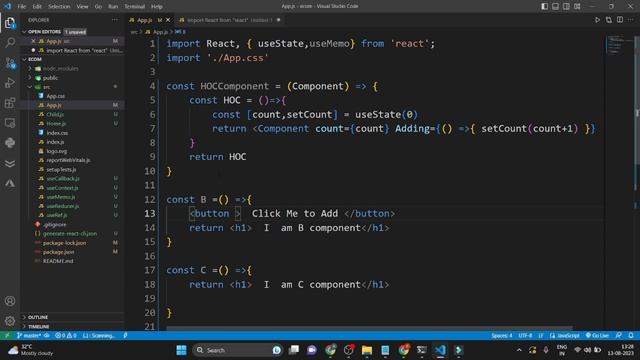Toggle the bottom panel layout icon
The image size is (640, 360).
coord(556,6)
